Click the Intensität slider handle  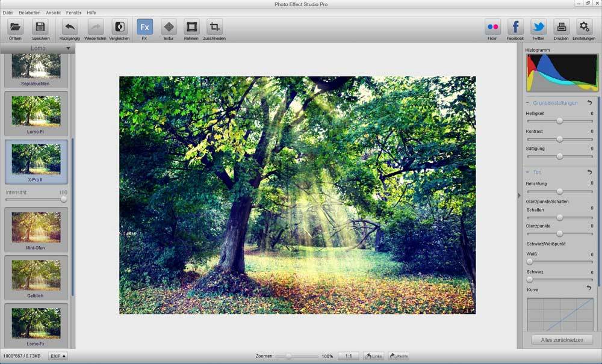pyautogui.click(x=64, y=200)
